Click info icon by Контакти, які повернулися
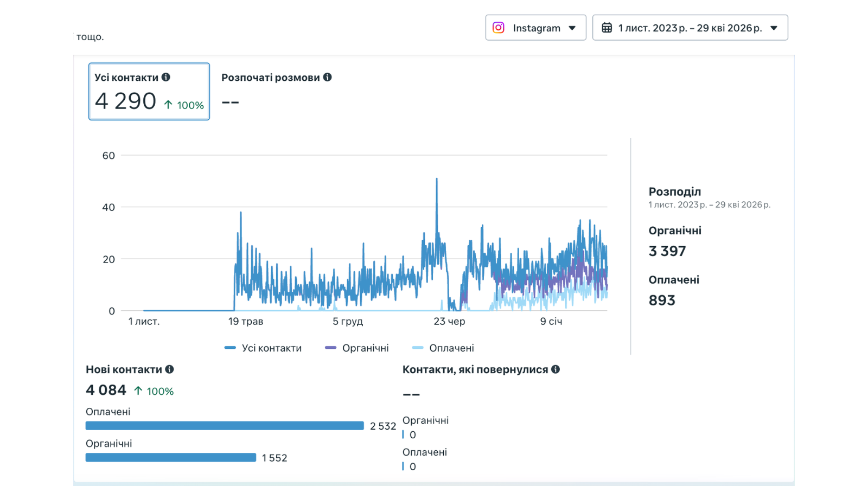 click(x=556, y=369)
